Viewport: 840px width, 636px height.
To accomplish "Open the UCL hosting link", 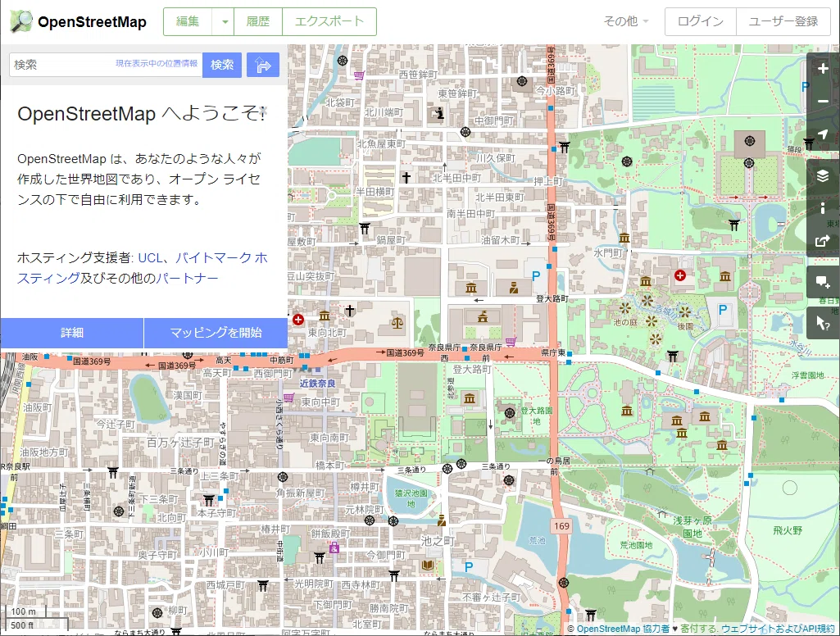I will coord(150,257).
